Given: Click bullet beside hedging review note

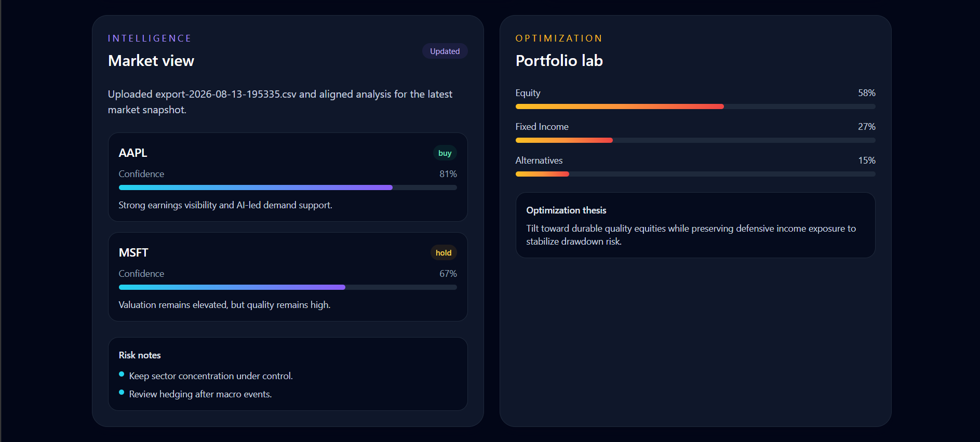Looking at the screenshot, I should click(122, 392).
